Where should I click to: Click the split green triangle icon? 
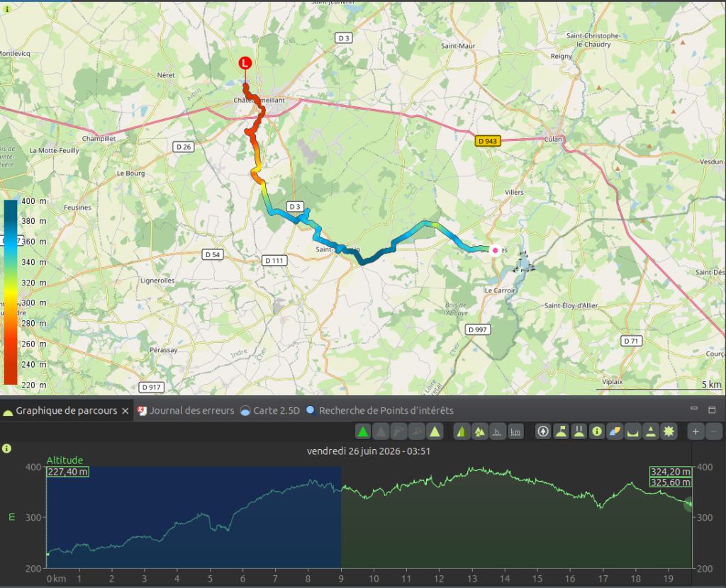coord(462,431)
